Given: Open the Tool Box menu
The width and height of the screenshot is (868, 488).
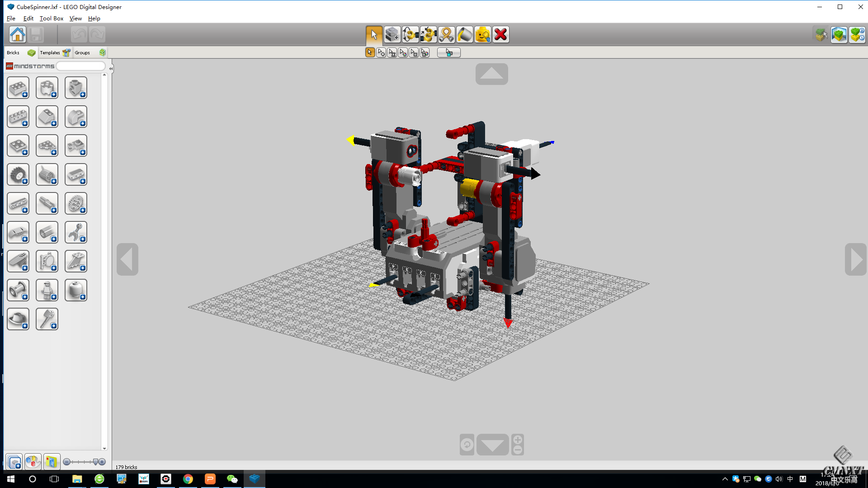Looking at the screenshot, I should 51,19.
